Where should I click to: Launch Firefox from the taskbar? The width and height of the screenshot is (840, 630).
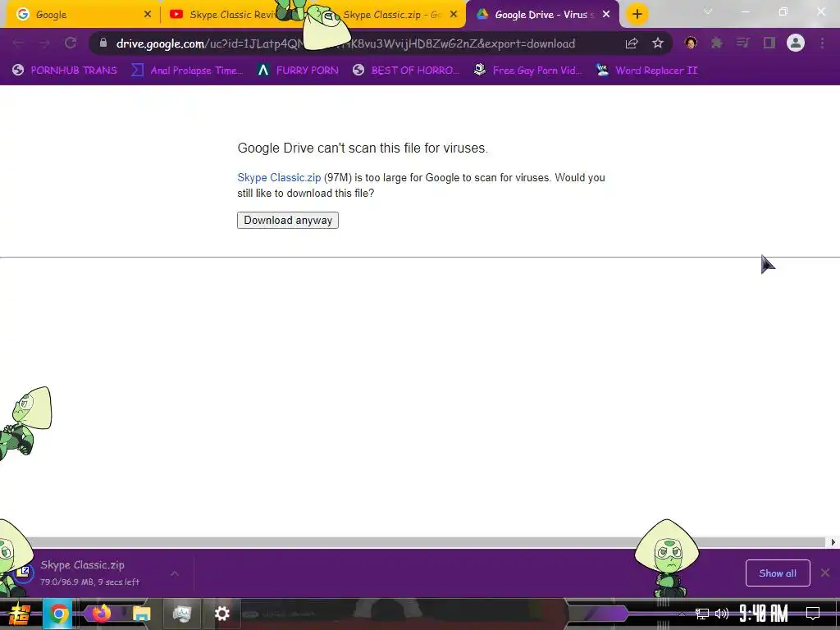(101, 614)
